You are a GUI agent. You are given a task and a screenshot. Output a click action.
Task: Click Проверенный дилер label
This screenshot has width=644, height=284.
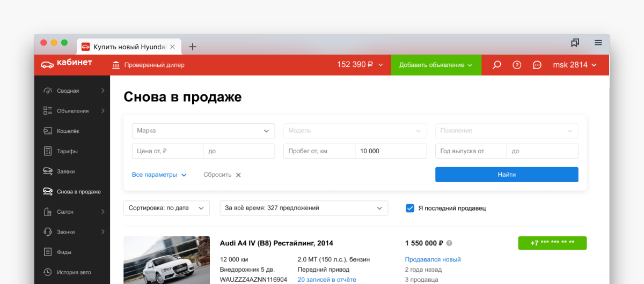coord(154,65)
